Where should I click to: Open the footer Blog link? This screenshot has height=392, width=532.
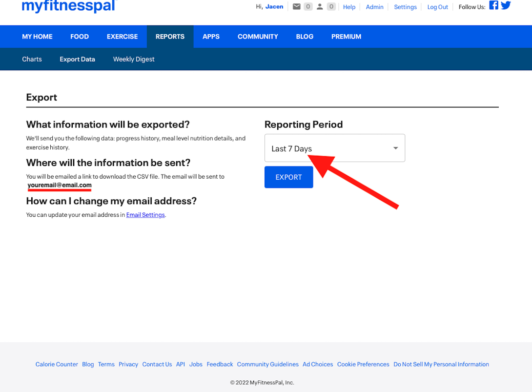click(x=88, y=364)
